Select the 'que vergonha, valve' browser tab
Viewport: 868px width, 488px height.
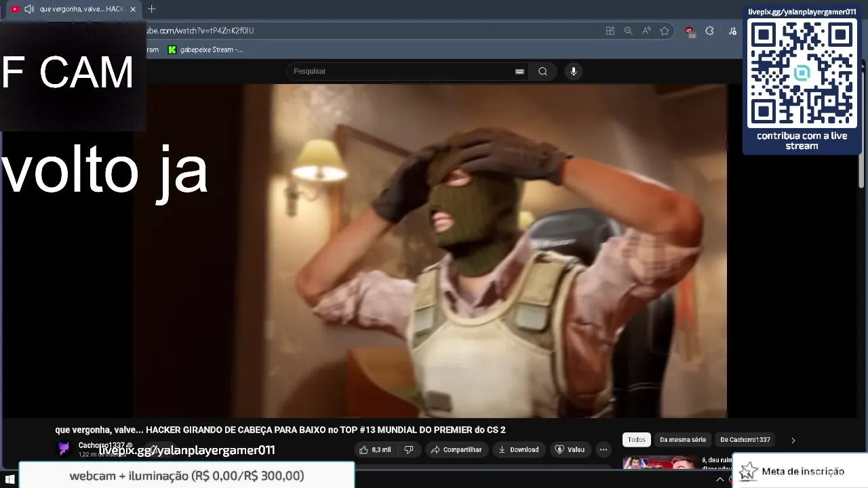pos(73,9)
